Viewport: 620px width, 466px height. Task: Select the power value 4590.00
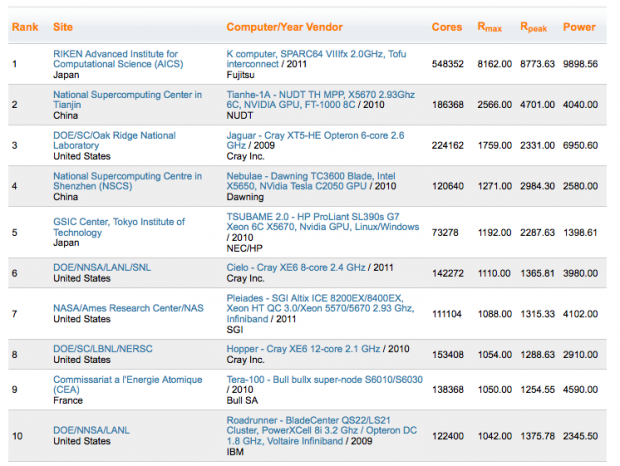pyautogui.click(x=580, y=390)
